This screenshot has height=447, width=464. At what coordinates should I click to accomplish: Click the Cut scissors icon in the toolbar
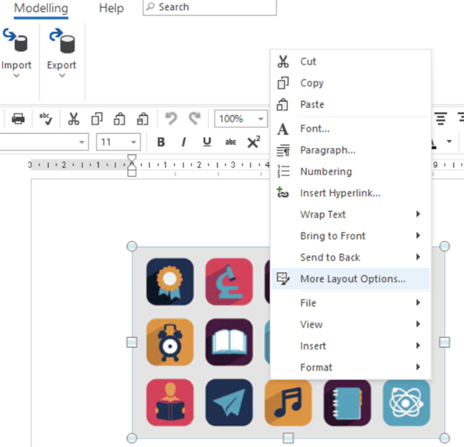coord(73,119)
